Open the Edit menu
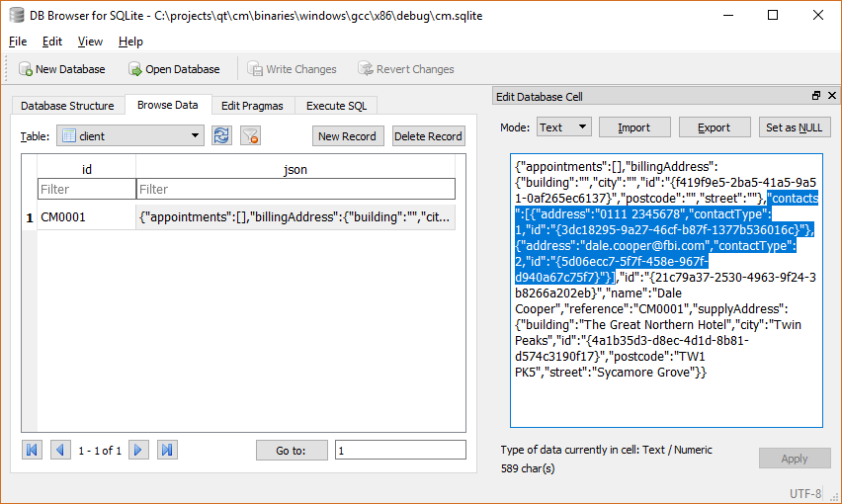The image size is (842, 504). 51,42
